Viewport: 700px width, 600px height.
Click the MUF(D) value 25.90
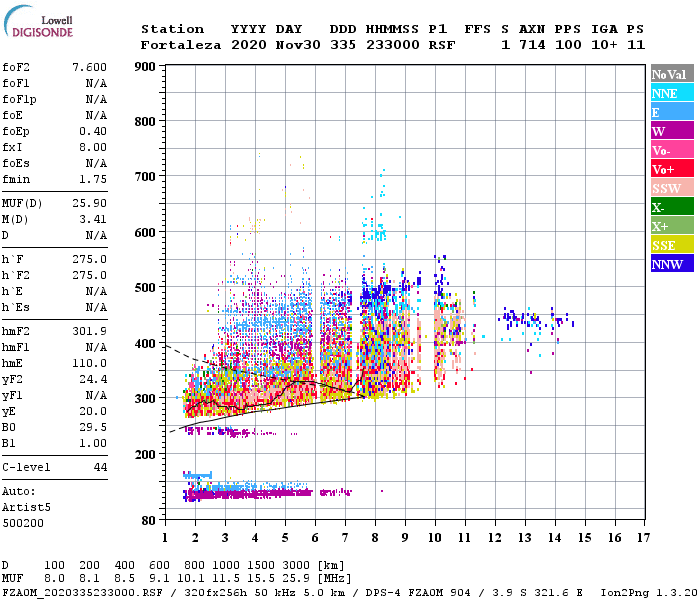tap(90, 204)
